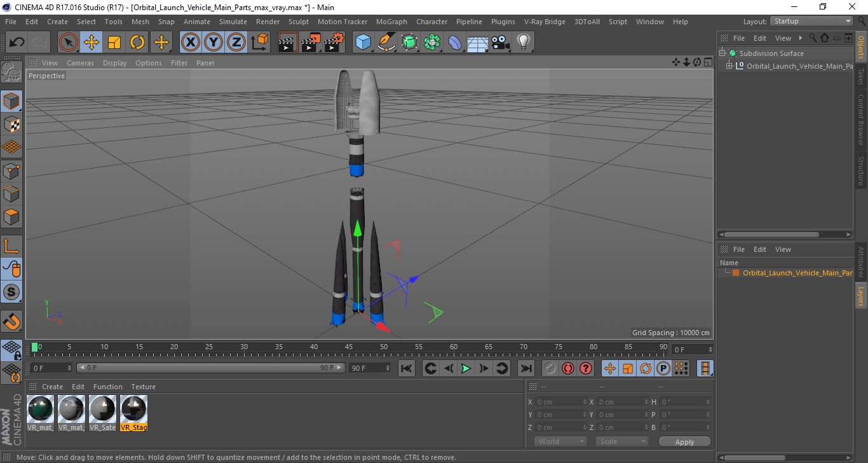Open viewport Cameras menu

[80, 63]
